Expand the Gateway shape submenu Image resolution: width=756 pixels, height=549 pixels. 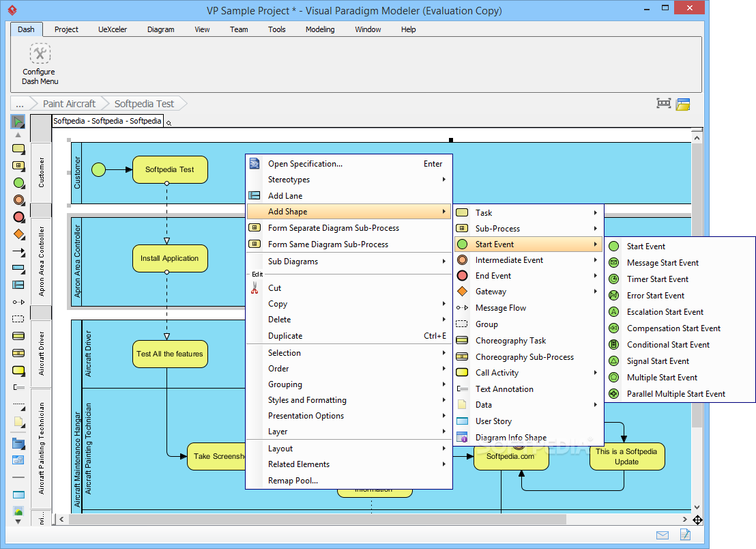click(529, 292)
